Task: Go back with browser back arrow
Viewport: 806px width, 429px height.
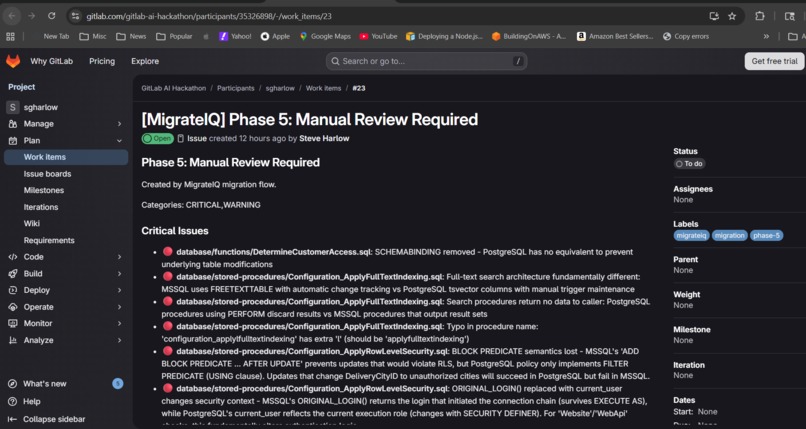Action: 12,16
